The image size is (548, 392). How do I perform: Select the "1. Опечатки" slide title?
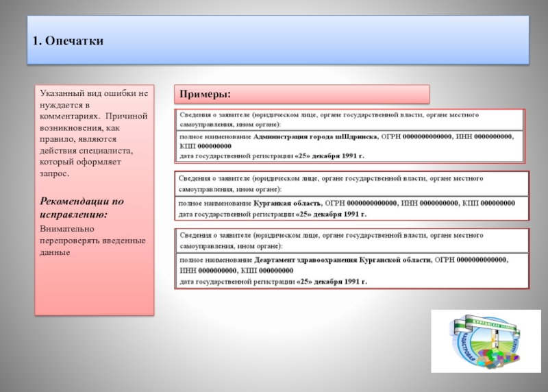point(68,41)
